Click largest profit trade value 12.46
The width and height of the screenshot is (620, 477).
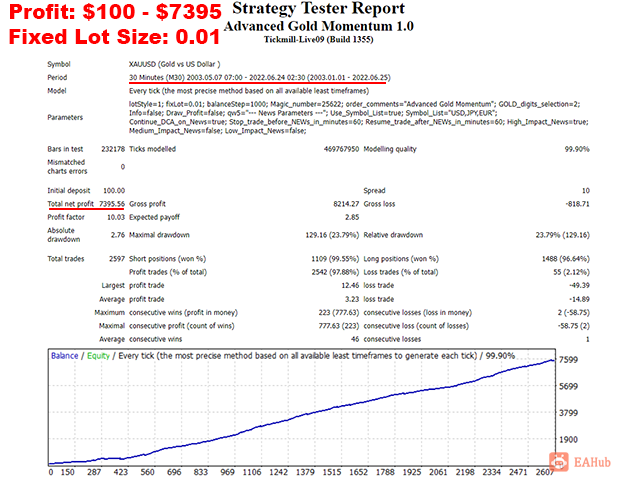[350, 285]
